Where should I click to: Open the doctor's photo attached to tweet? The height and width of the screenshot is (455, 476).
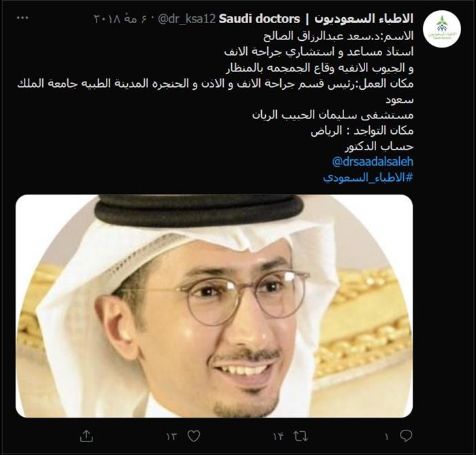pyautogui.click(x=214, y=306)
